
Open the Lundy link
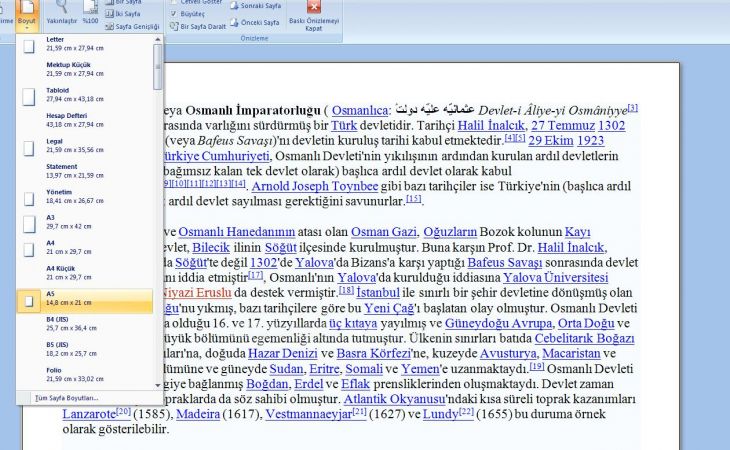(440, 414)
